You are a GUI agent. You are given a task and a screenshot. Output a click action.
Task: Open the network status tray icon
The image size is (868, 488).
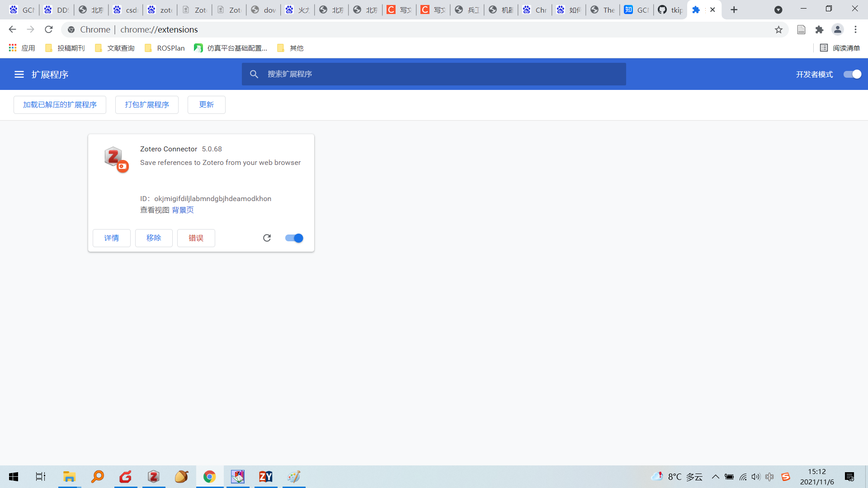(x=743, y=477)
